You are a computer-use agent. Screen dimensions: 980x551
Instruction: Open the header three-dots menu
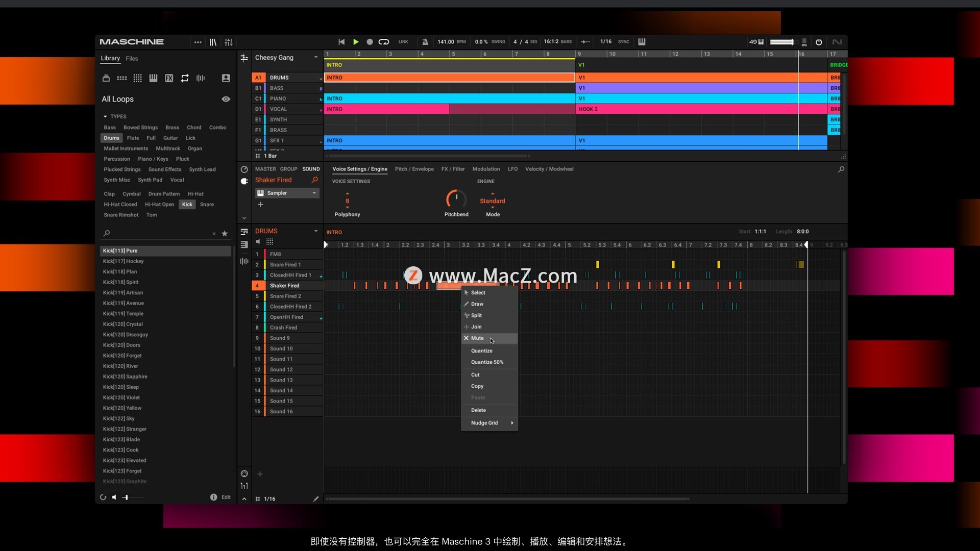click(198, 42)
